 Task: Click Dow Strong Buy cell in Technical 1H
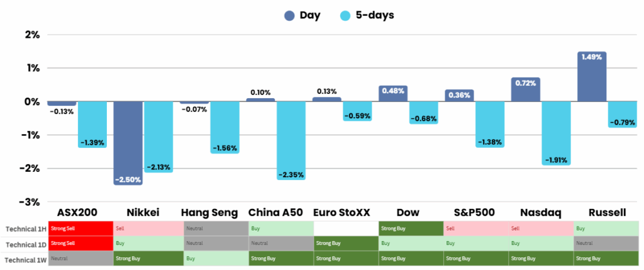pos(411,228)
